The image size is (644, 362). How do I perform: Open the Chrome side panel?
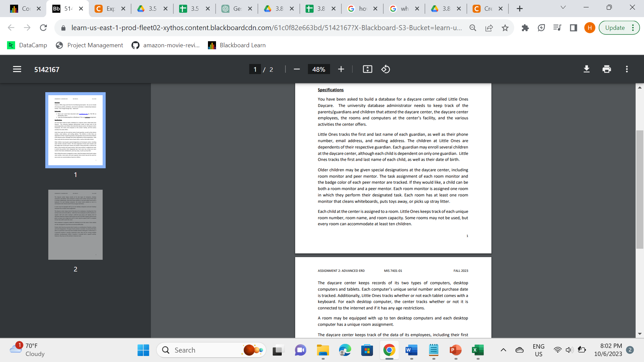(x=574, y=28)
